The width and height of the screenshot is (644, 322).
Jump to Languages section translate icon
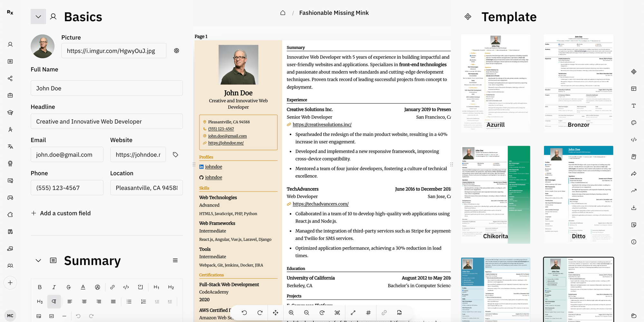click(10, 147)
